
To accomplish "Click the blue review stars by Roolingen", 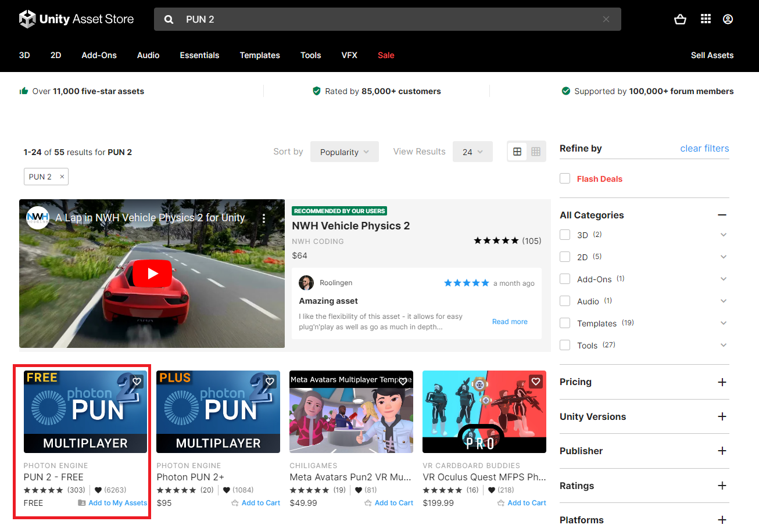I will (x=467, y=283).
